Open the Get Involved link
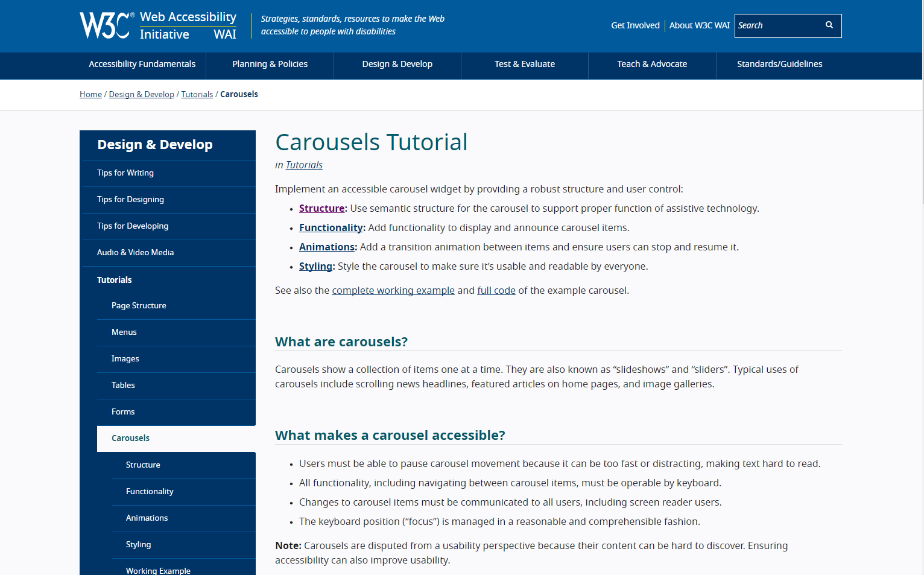This screenshot has height=575, width=924. 635,25
